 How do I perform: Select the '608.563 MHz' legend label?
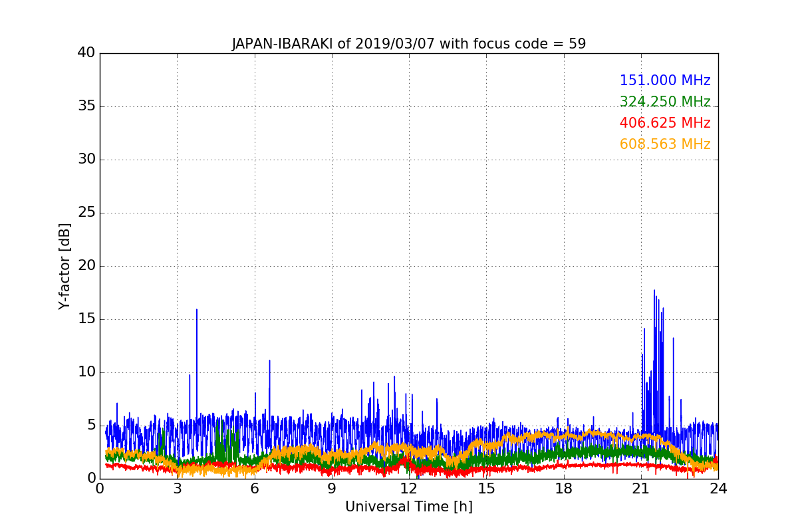click(x=665, y=144)
